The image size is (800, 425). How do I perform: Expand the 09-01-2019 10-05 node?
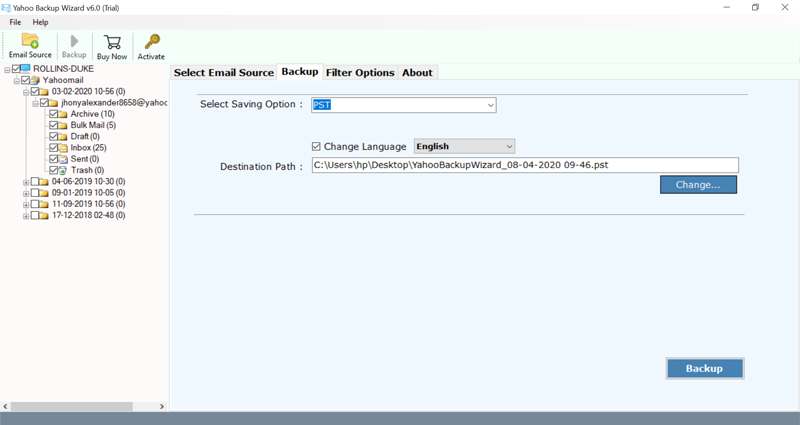(26, 193)
